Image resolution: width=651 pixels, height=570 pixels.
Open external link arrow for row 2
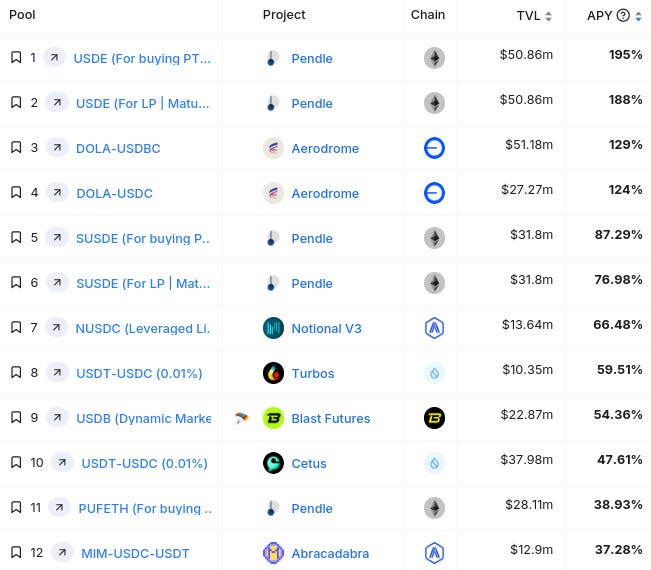tap(57, 102)
